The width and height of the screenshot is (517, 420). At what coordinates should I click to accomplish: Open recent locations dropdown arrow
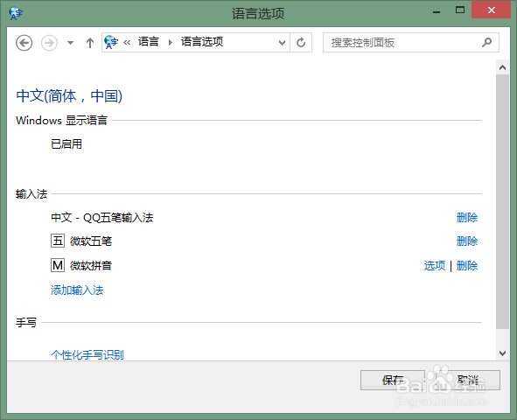click(x=70, y=43)
